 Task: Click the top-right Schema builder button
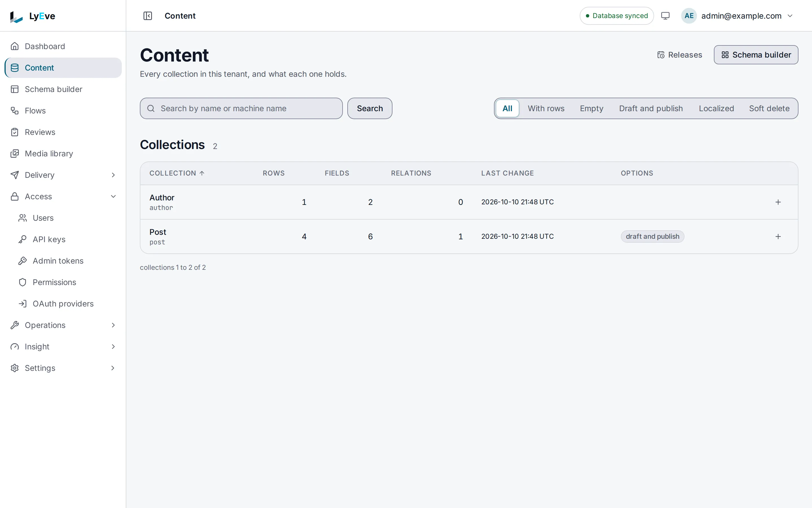[x=756, y=55]
